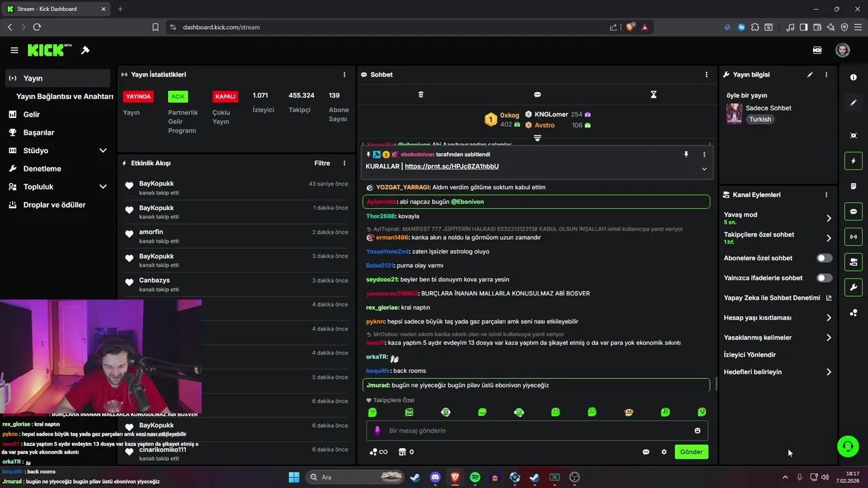
Task: Click the screenshot frame icon in right sidebar
Action: coord(853,136)
